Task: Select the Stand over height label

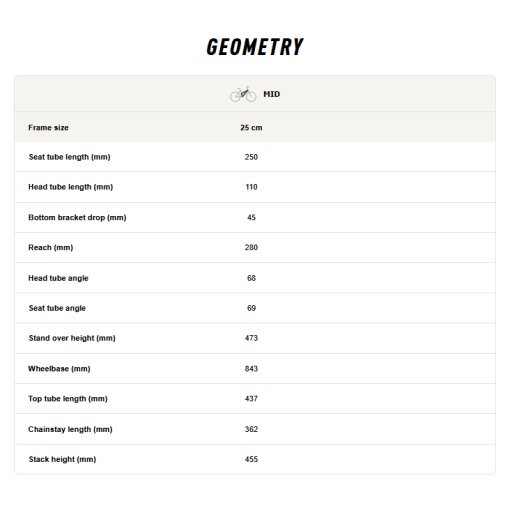Action: click(72, 338)
